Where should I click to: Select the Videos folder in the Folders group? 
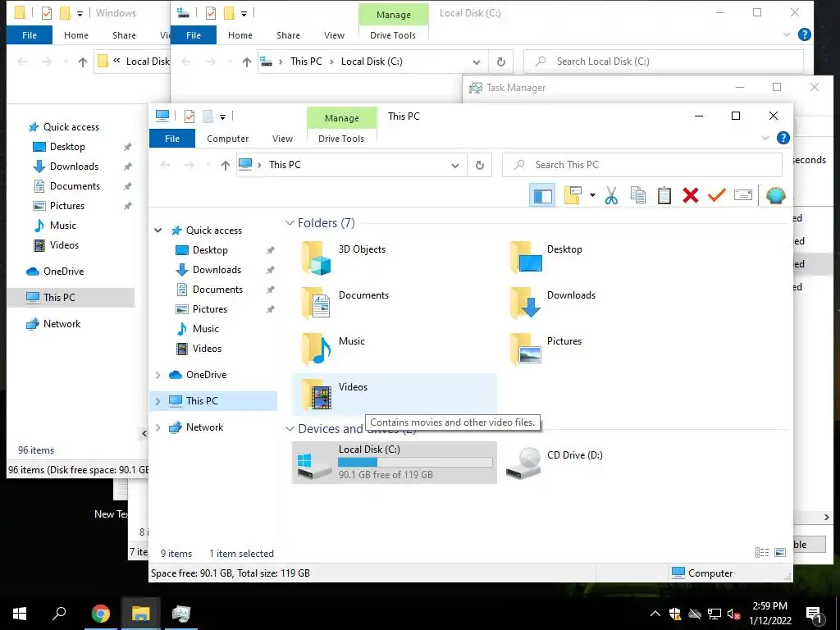tap(395, 394)
